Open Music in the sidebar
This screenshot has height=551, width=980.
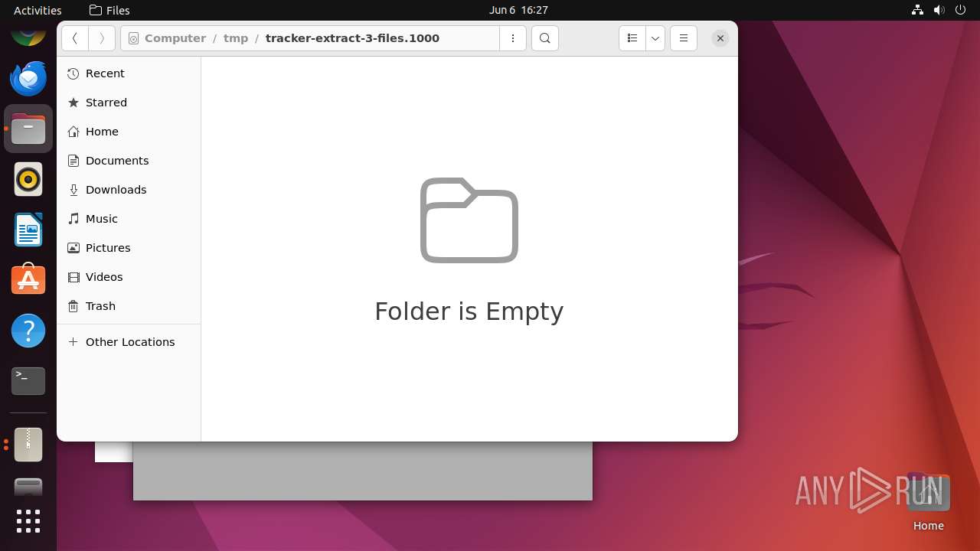coord(129,219)
